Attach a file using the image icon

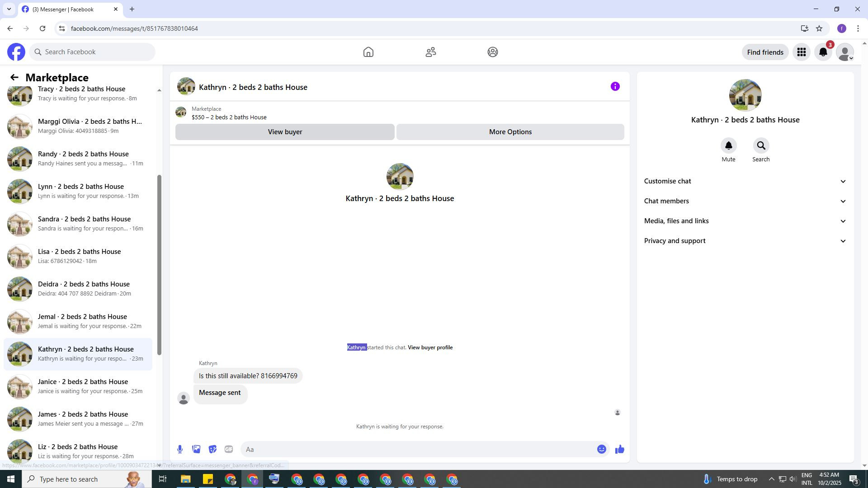pyautogui.click(x=196, y=449)
